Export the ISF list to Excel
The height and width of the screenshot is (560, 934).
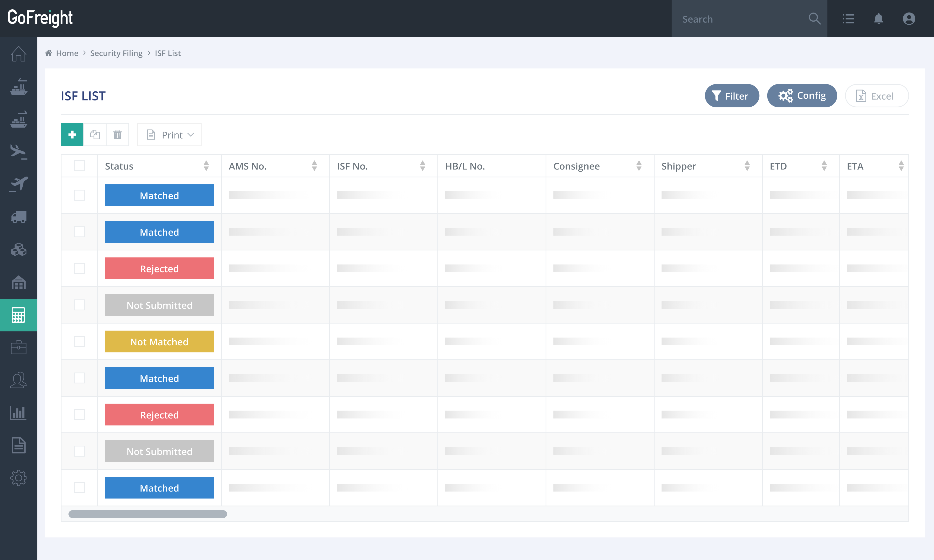click(877, 95)
